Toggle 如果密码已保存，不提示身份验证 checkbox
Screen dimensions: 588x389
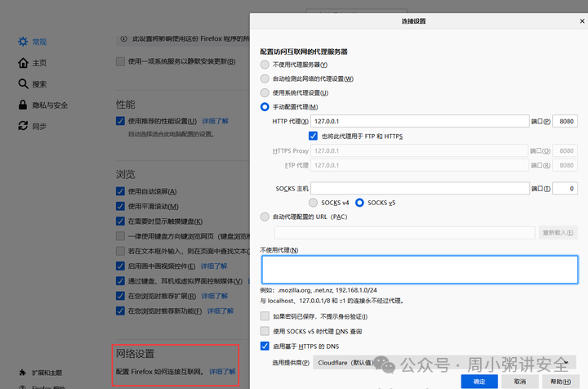(265, 316)
